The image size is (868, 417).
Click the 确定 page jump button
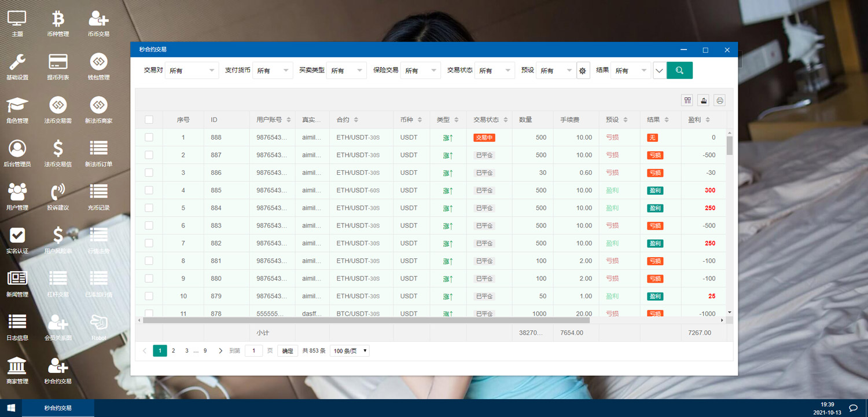(x=288, y=351)
